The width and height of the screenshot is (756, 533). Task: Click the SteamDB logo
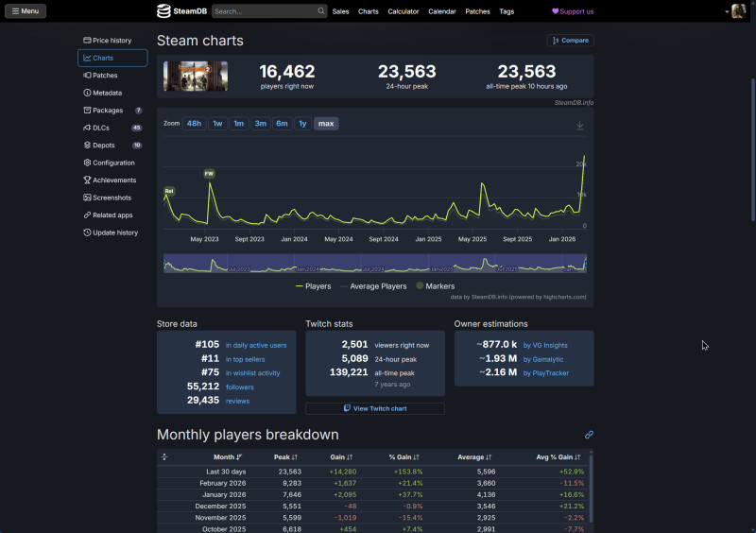pos(181,11)
